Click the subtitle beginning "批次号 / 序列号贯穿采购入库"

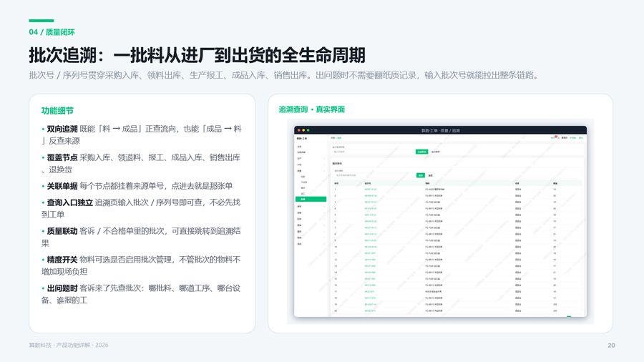[x=284, y=75]
